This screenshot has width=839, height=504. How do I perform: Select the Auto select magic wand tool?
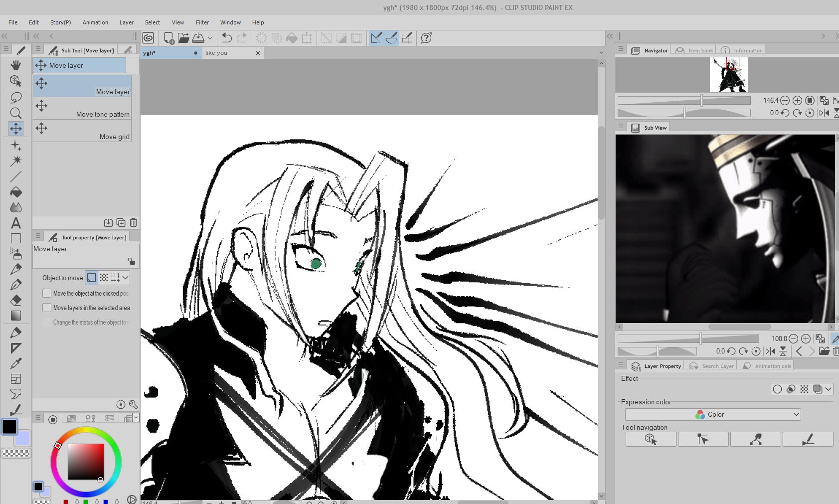pyautogui.click(x=16, y=160)
